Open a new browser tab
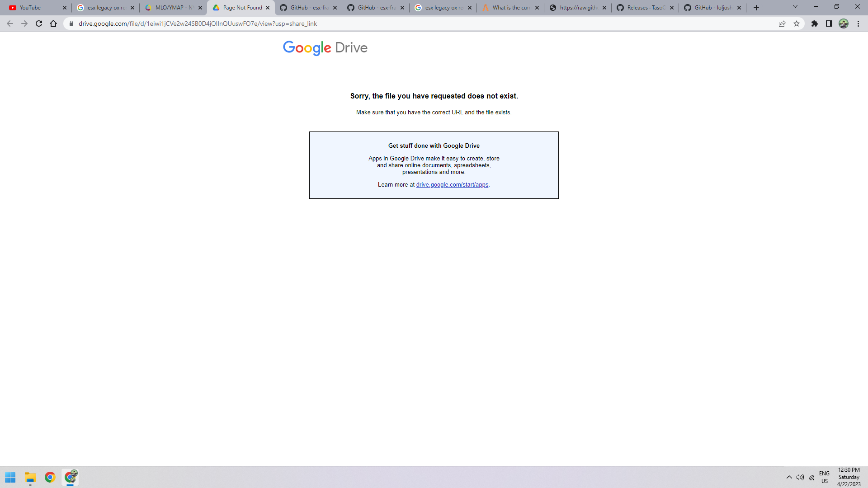This screenshot has width=868, height=488. tap(756, 8)
